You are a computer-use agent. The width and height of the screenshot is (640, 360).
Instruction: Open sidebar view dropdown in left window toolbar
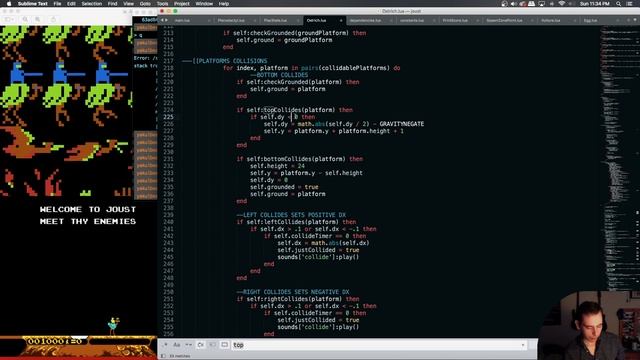[9, 19]
